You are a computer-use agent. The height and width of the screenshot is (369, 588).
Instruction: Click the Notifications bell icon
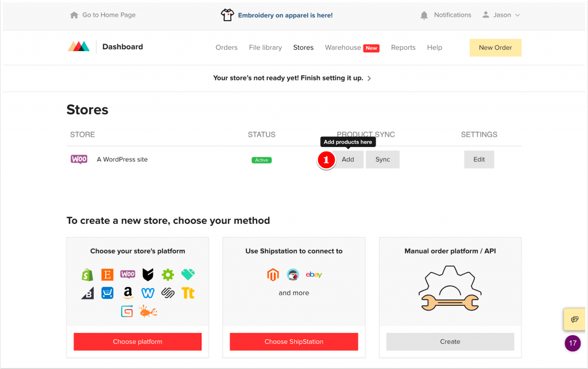[x=424, y=15]
